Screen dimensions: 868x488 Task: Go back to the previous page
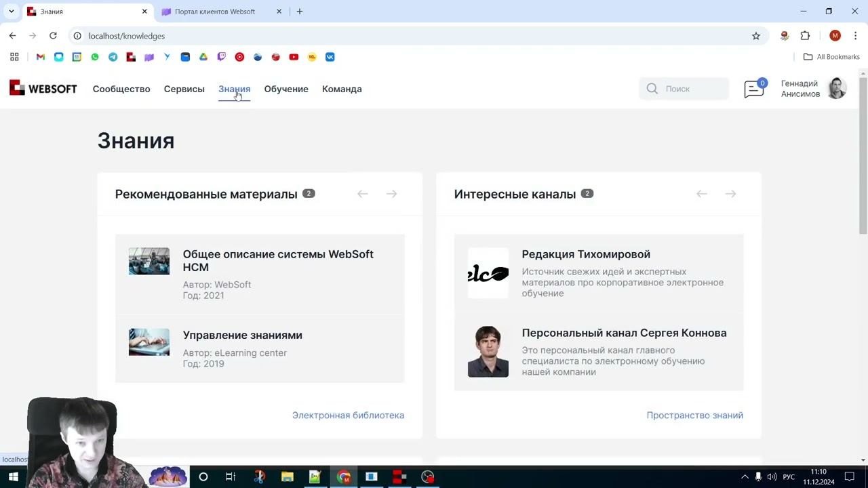click(12, 36)
